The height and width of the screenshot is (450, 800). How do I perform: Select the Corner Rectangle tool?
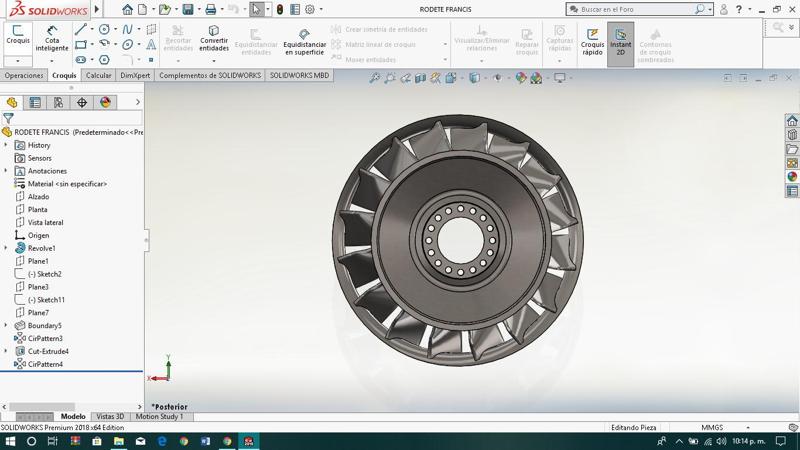[81, 45]
